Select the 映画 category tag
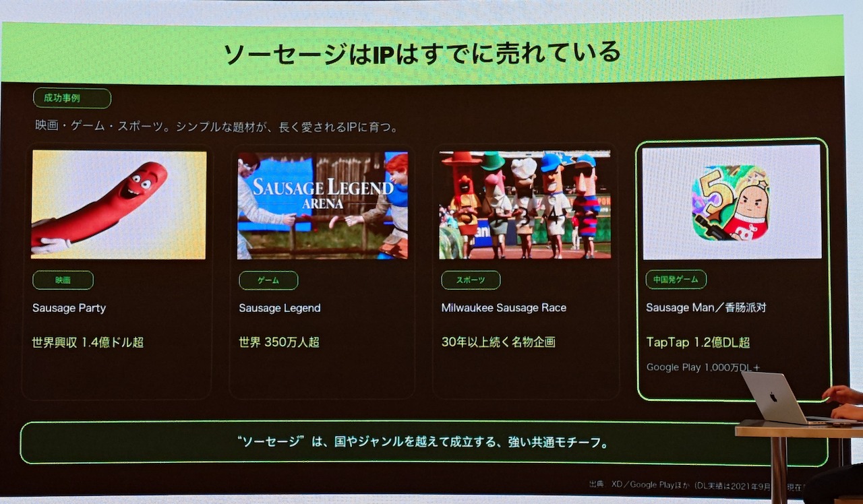Image resolution: width=863 pixels, height=504 pixels. pos(63,280)
